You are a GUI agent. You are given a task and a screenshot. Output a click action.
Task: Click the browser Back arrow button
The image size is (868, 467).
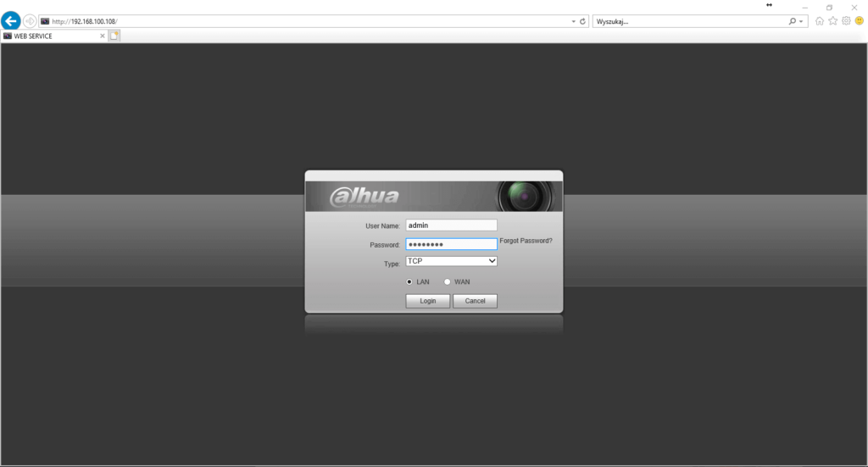pyautogui.click(x=11, y=21)
